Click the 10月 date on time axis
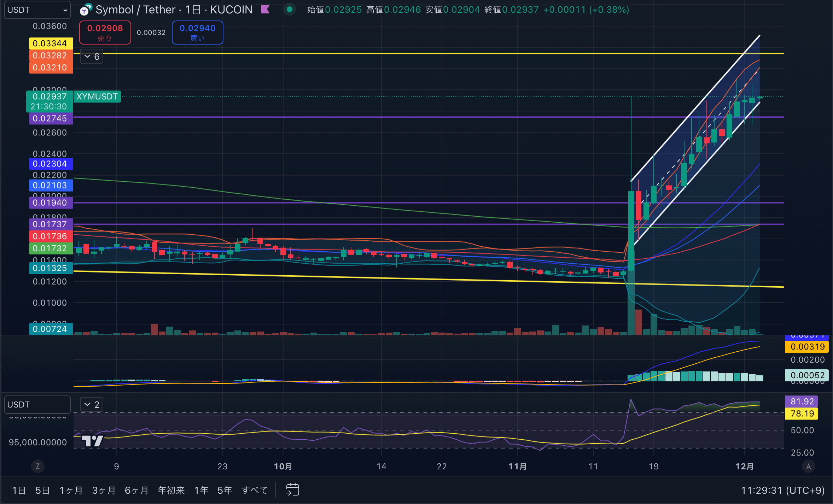 tap(283, 466)
